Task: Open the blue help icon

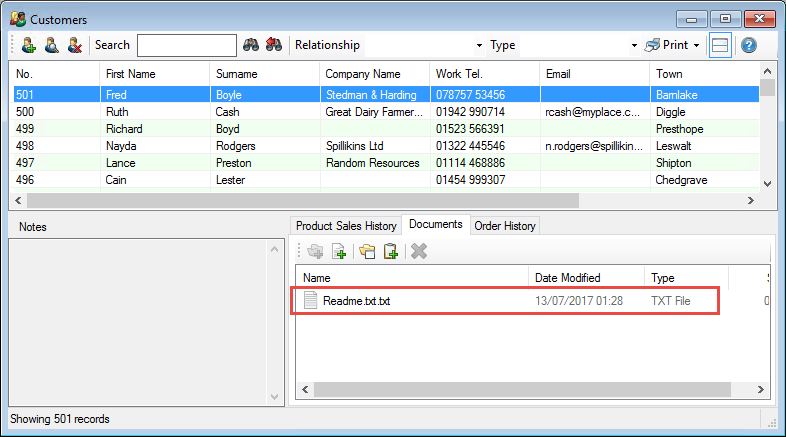Action: click(748, 45)
